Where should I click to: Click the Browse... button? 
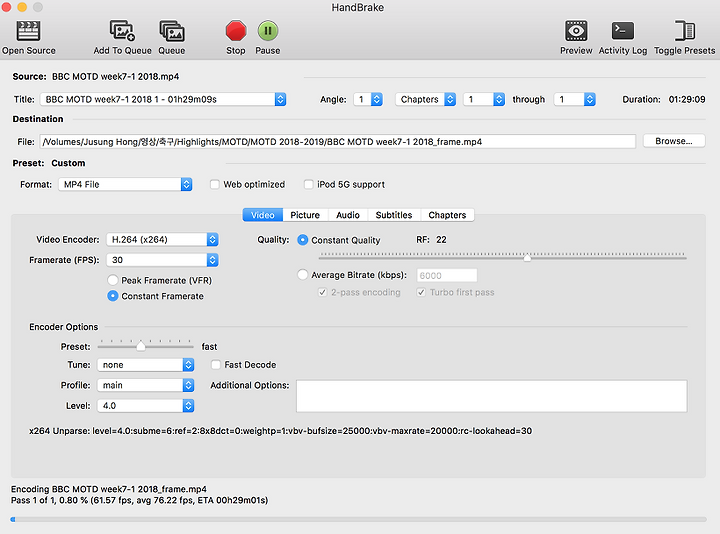pyautogui.click(x=674, y=141)
